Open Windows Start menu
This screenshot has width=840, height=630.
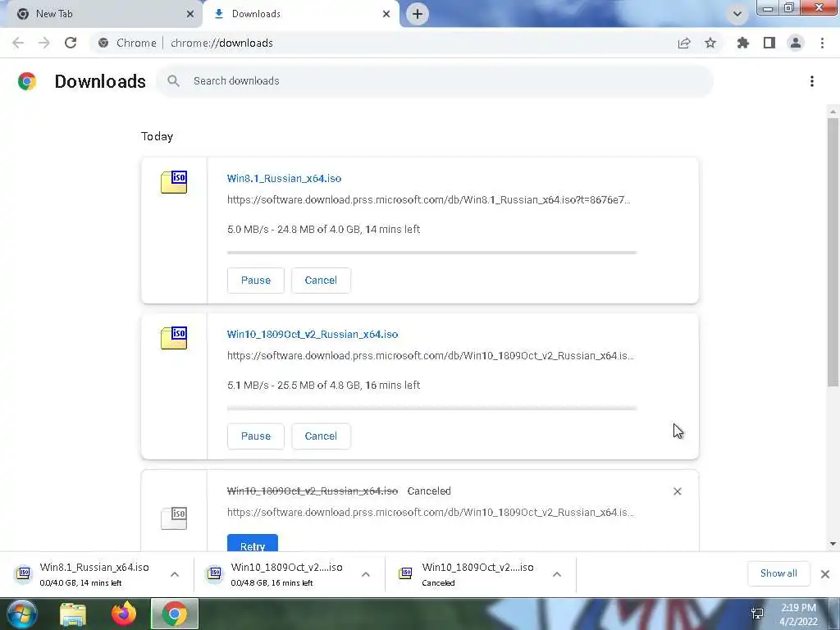coord(21,614)
